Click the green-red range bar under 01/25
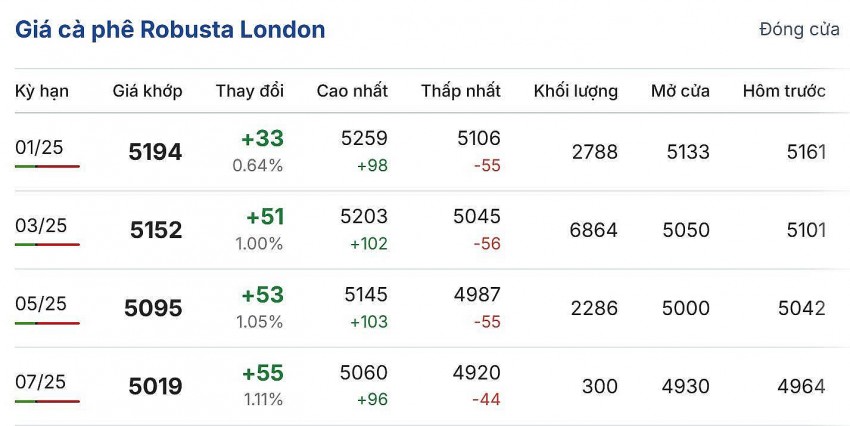This screenshot has height=426, width=850. [47, 166]
